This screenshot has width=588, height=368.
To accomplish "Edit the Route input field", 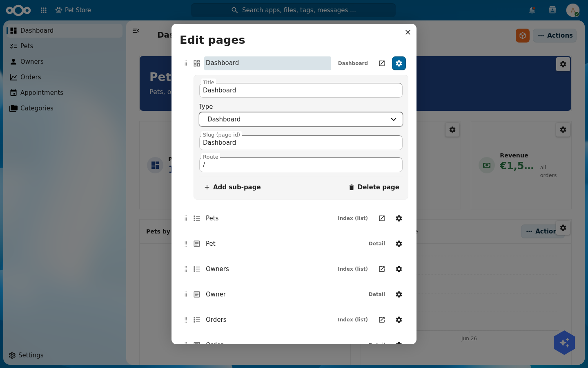I will coord(301,165).
